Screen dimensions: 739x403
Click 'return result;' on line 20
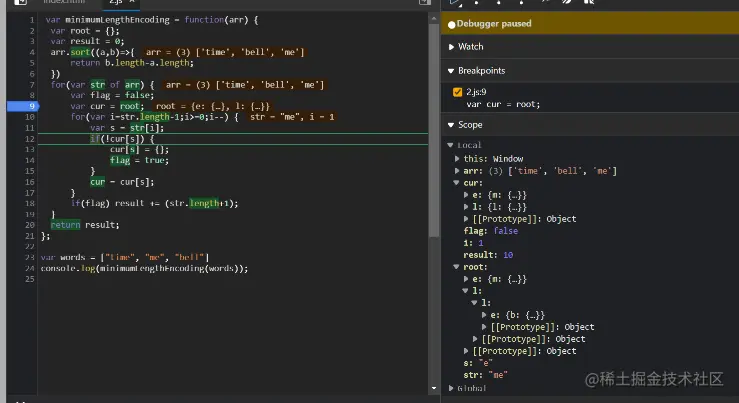click(85, 225)
